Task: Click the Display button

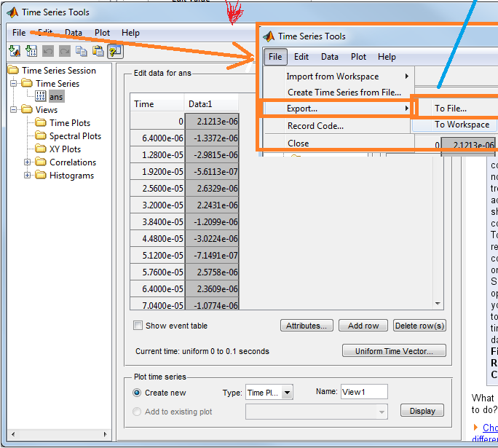Action: (422, 411)
